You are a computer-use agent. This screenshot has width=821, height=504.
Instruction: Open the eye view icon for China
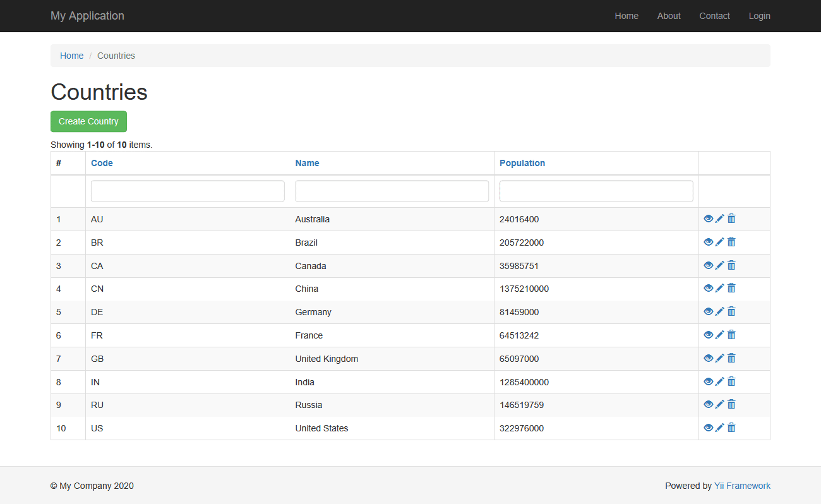point(709,288)
